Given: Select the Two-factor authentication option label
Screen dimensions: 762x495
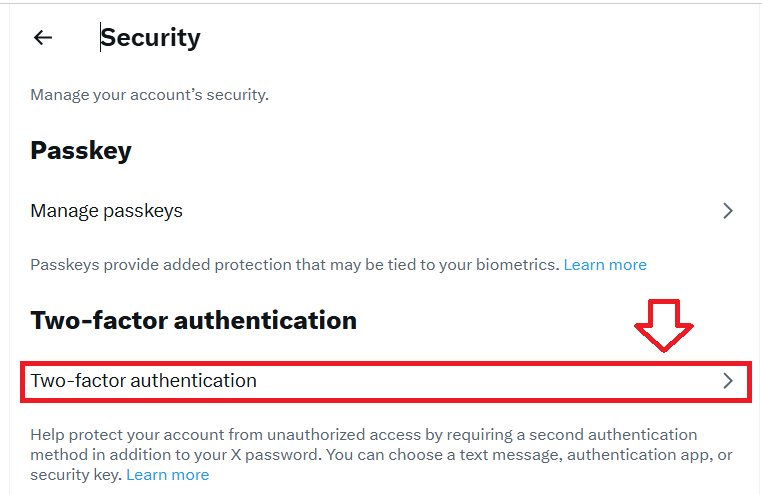Looking at the screenshot, I should pos(144,381).
